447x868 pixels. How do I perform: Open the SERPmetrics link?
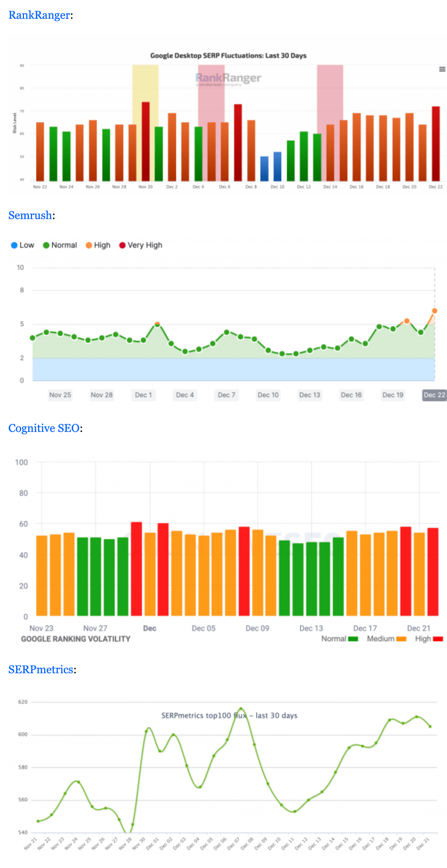[41, 669]
